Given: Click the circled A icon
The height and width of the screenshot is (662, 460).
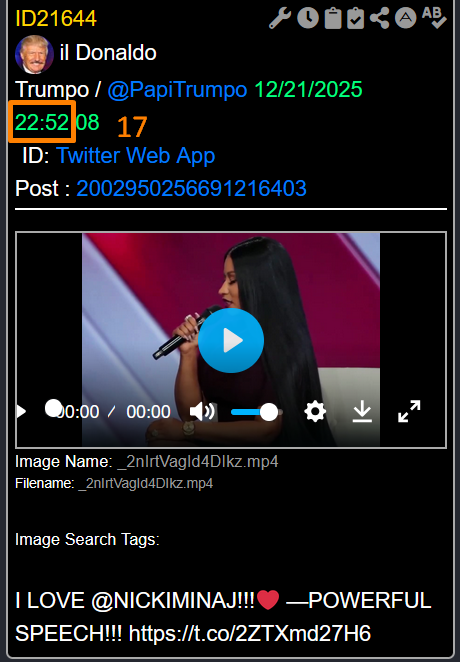Looking at the screenshot, I should [x=406, y=18].
